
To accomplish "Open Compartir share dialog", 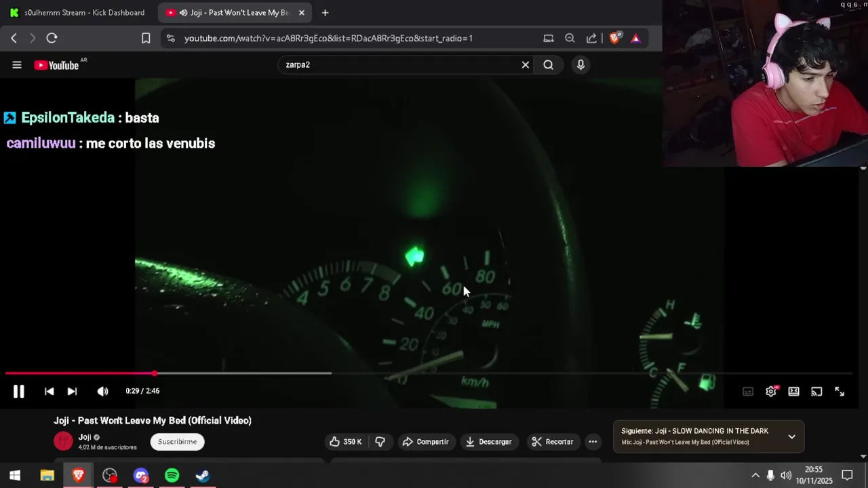I will point(426,442).
